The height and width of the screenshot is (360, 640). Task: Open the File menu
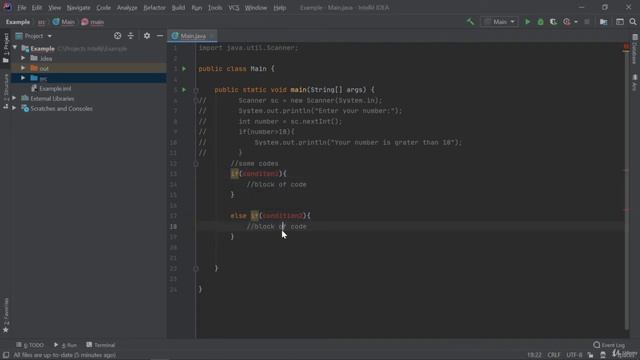point(22,8)
